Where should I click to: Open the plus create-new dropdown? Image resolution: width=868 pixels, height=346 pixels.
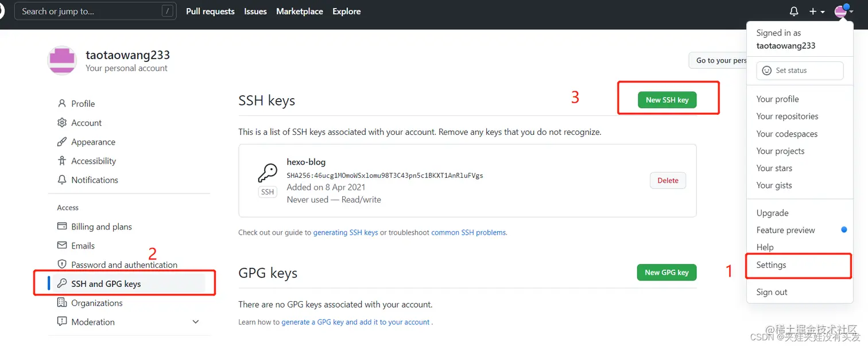[816, 11]
